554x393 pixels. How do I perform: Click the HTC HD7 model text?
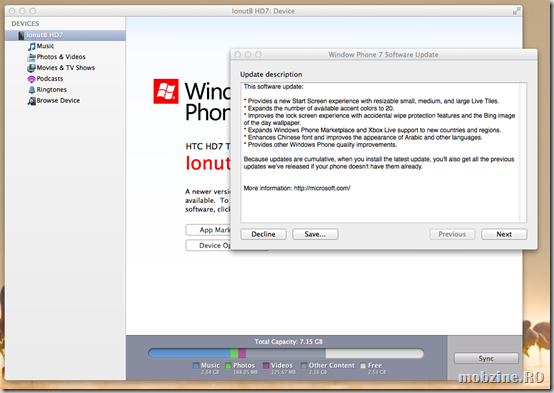point(208,146)
